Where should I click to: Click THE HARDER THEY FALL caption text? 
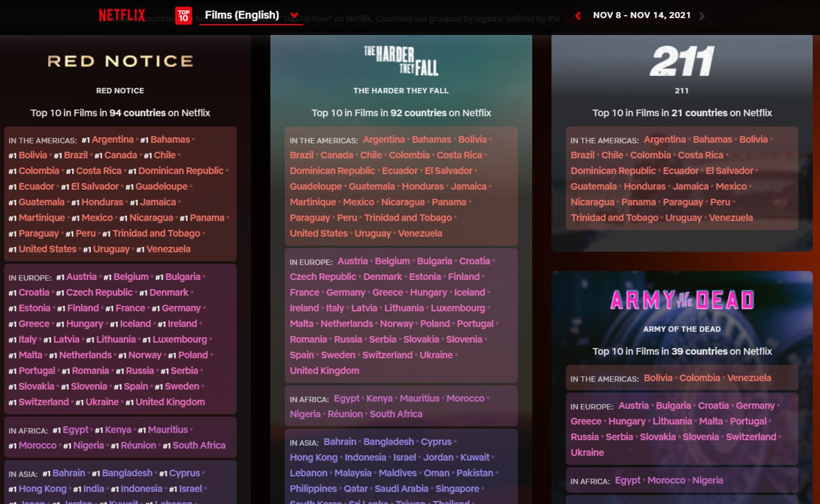click(401, 91)
